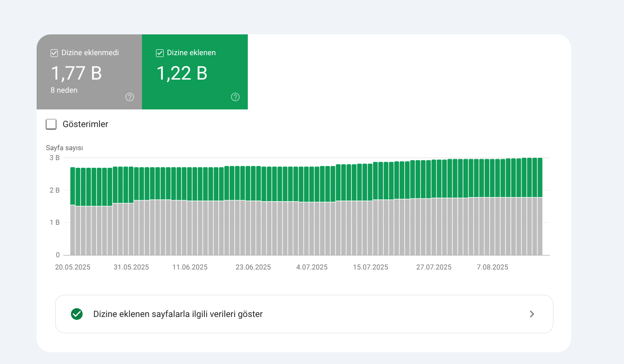Image resolution: width=624 pixels, height=364 pixels.
Task: Uncheck the Dizine eklenmedi checkbox
Action: tap(54, 53)
